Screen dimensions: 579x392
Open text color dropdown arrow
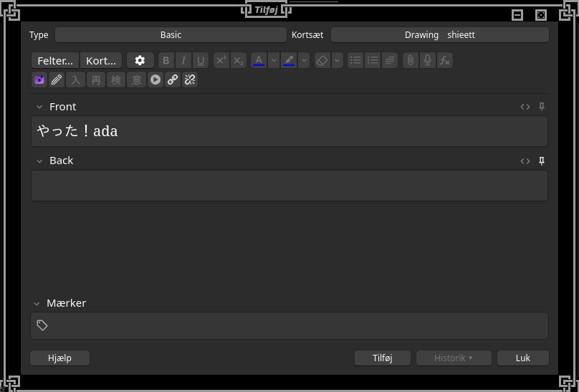pyautogui.click(x=274, y=60)
